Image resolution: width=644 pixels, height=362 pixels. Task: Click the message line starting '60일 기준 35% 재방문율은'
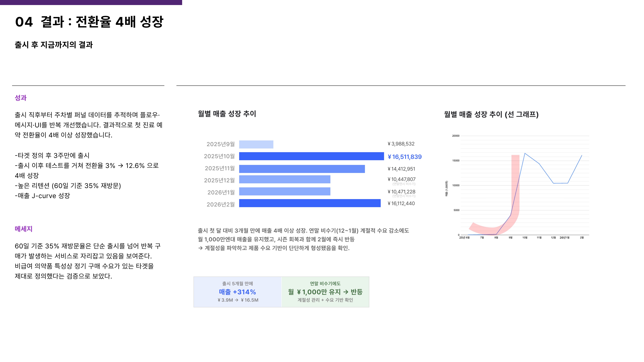tap(88, 246)
